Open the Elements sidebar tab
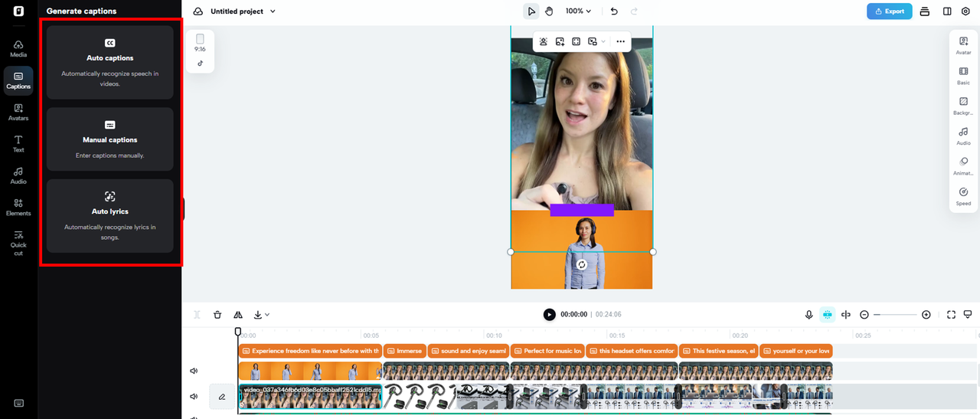The width and height of the screenshot is (980, 419). [x=18, y=207]
